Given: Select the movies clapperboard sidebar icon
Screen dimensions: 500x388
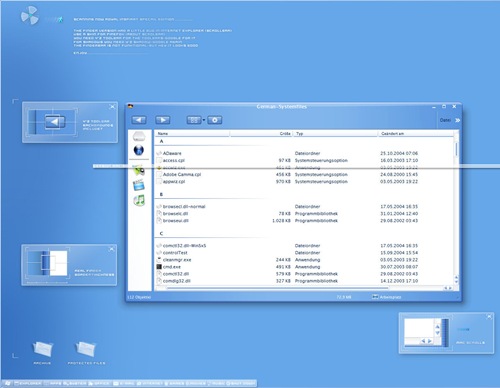Looking at the screenshot, I should pyautogui.click(x=139, y=185).
